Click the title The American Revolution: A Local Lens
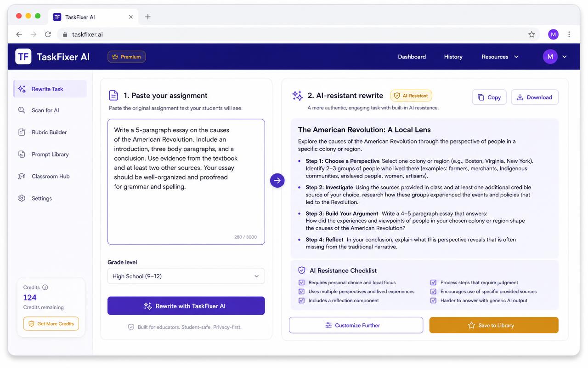The height and width of the screenshot is (368, 588). [x=364, y=130]
